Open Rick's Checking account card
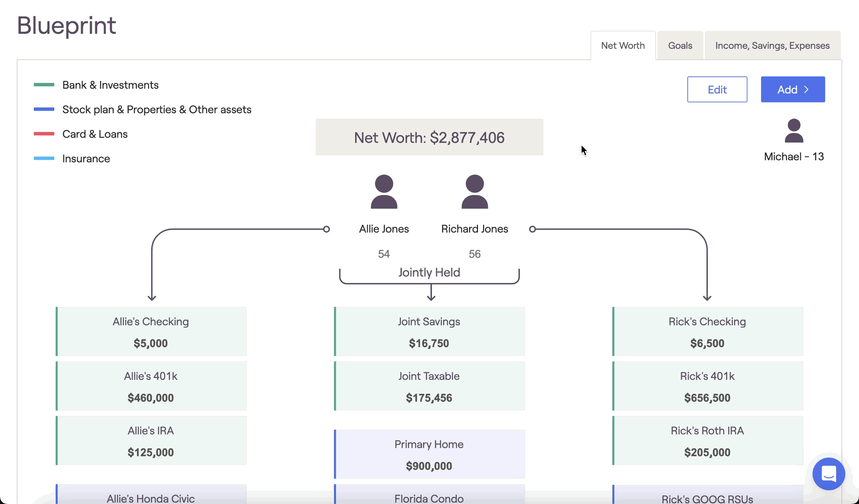The image size is (859, 504). coord(707,331)
